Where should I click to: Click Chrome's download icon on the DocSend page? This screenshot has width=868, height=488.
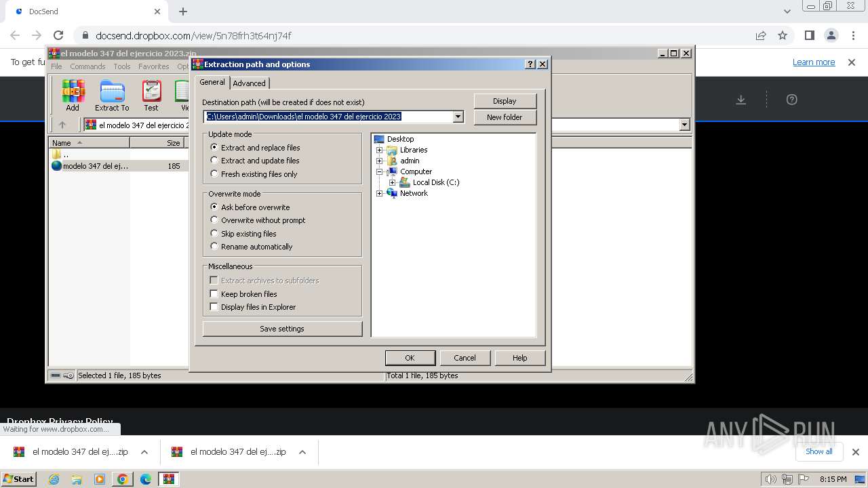coord(741,100)
